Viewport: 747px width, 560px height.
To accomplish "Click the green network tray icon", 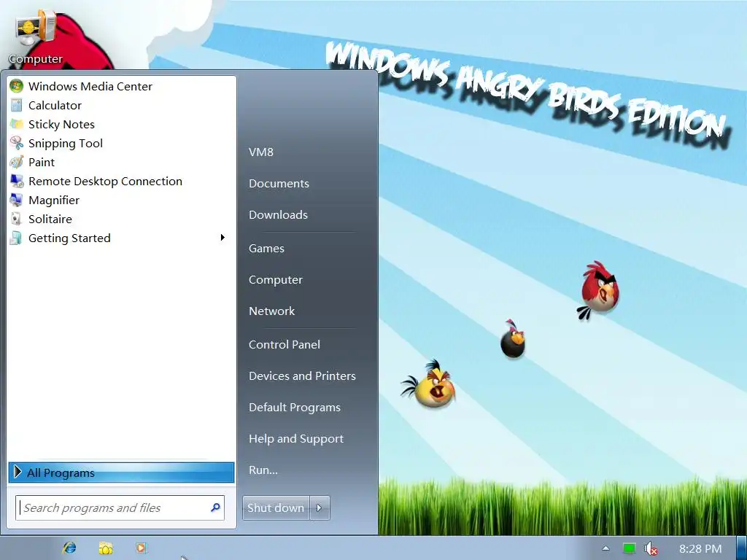I will tap(629, 548).
